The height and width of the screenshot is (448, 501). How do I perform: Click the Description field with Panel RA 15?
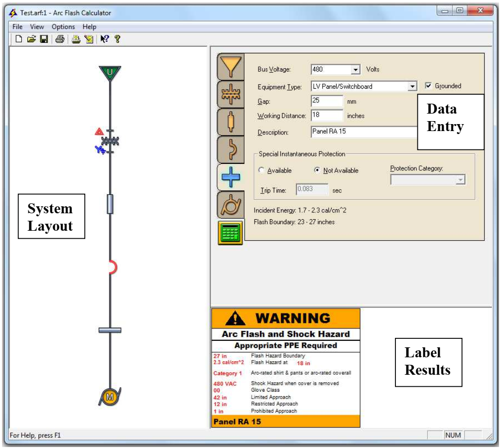(364, 132)
